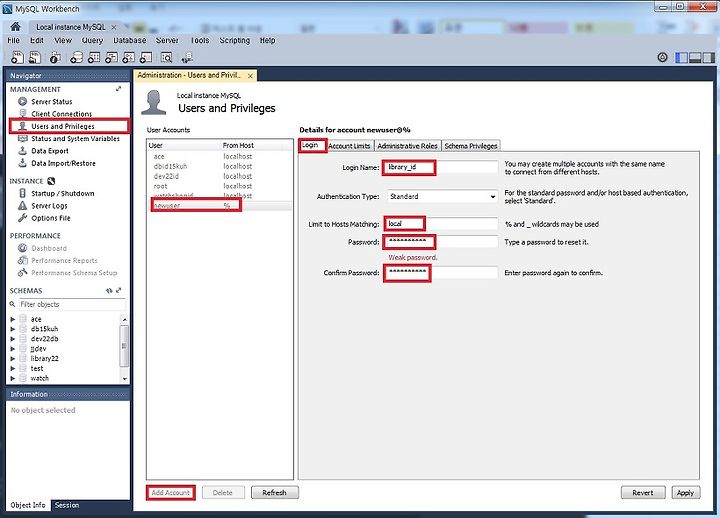Open the Database menu
The width and height of the screenshot is (720, 518).
(x=129, y=40)
